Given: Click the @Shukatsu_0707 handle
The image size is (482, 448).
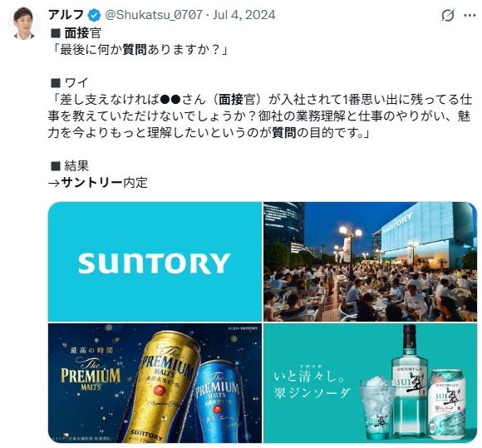Looking at the screenshot, I should 154,15.
